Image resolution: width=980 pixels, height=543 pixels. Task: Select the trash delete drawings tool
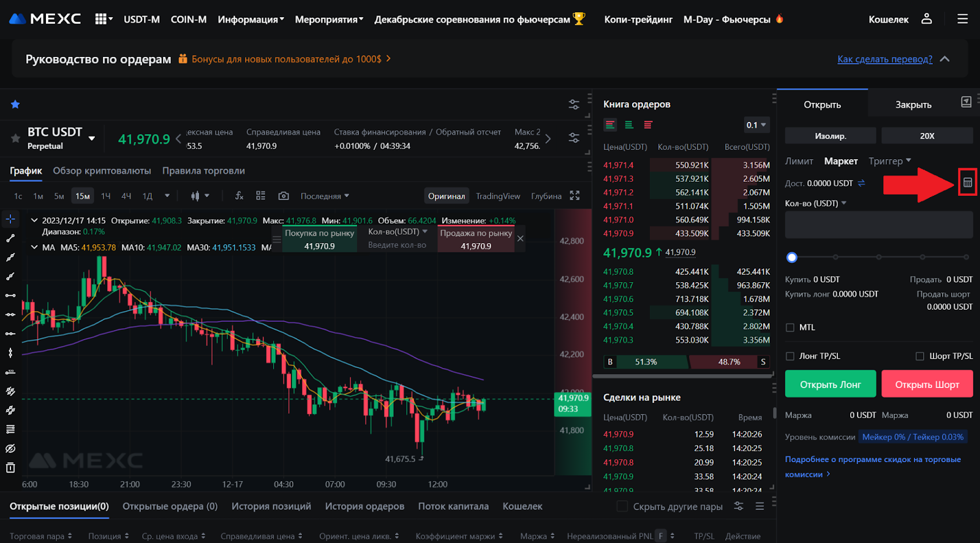[10, 468]
